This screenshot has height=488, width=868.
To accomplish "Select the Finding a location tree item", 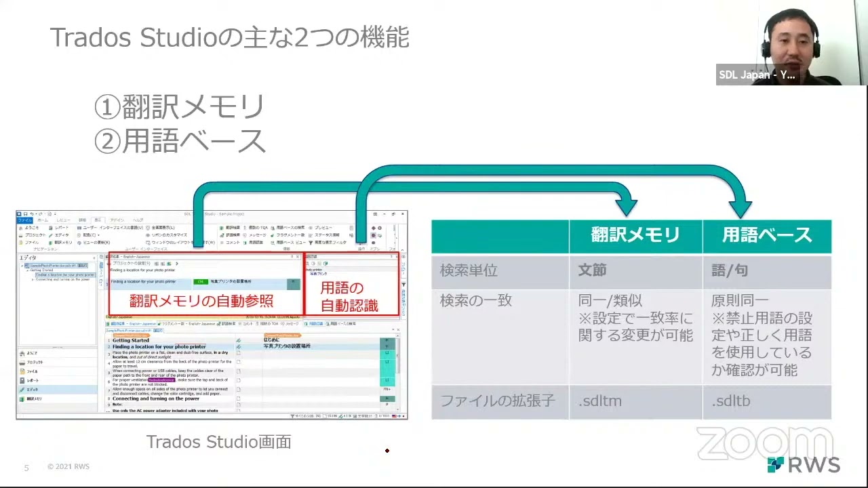I will pos(65,275).
